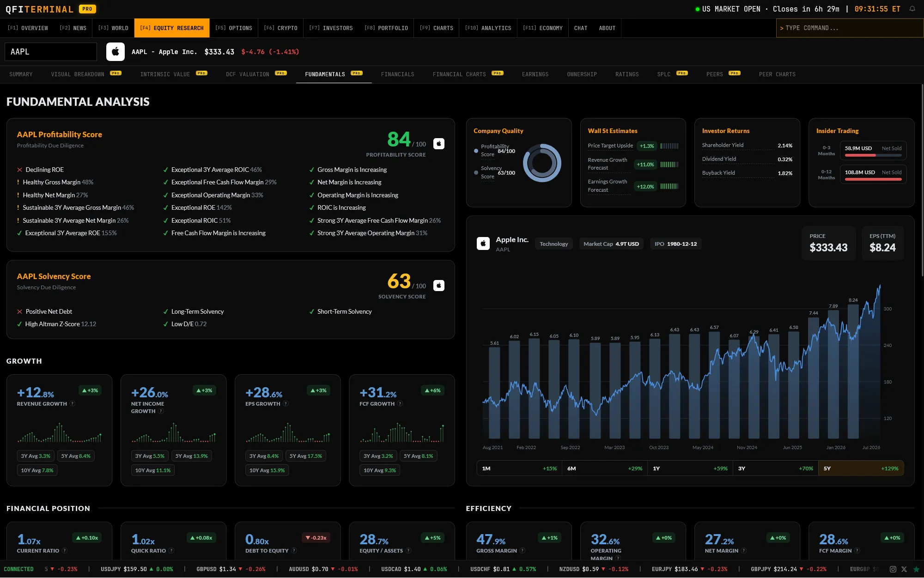Click the 'Revenue Growth Forecast' label
This screenshot has height=578, width=924.
pyautogui.click(x=608, y=164)
